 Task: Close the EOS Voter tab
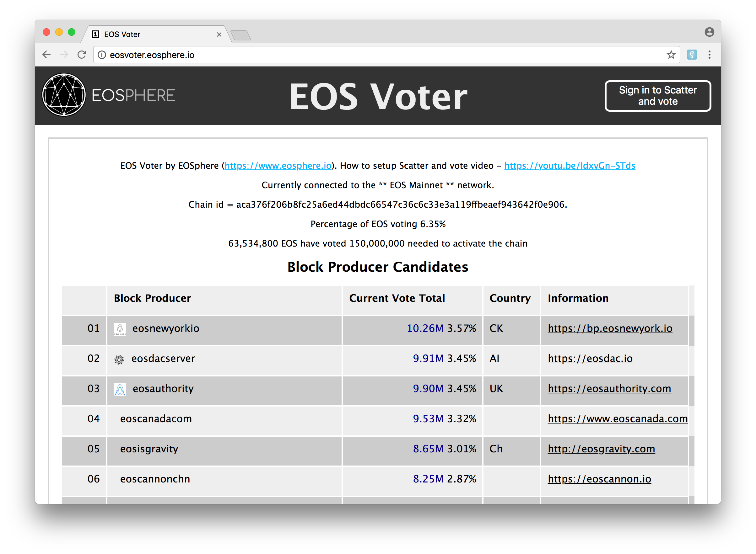[219, 35]
